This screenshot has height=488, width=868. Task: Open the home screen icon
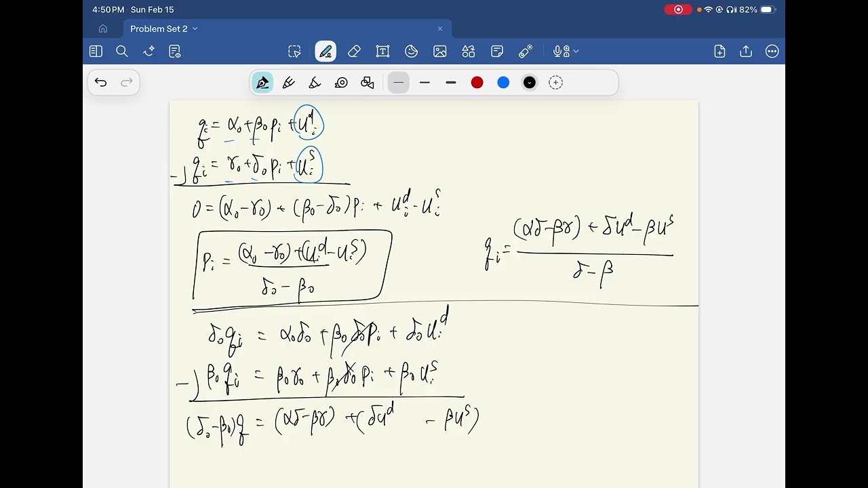tap(103, 28)
